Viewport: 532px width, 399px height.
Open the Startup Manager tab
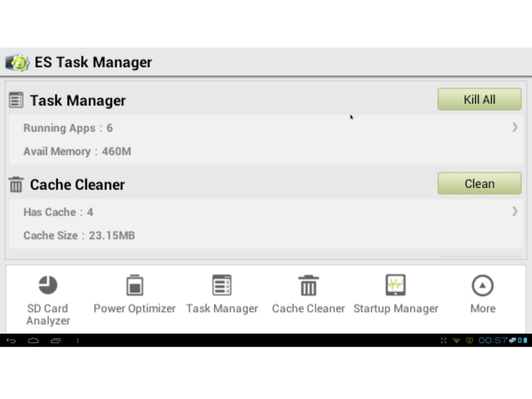(x=396, y=294)
